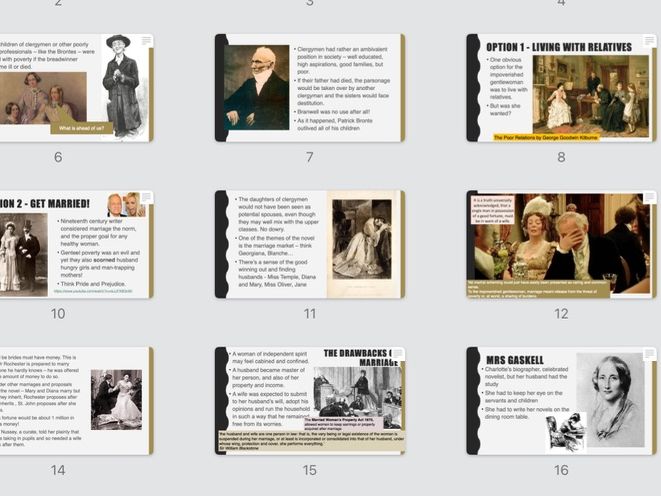Image resolution: width=661 pixels, height=496 pixels.
Task: Click slide number label 15
Action: 310,470
